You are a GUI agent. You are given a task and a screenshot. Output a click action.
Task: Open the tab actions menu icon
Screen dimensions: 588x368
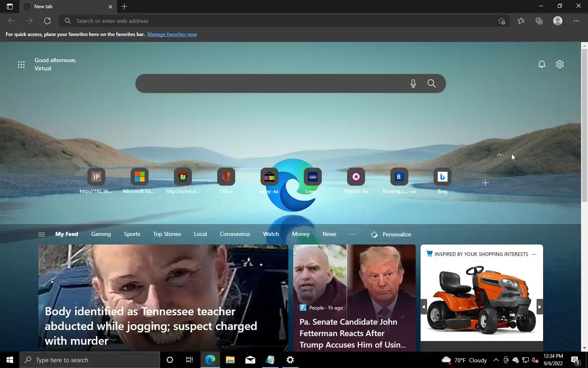point(10,7)
